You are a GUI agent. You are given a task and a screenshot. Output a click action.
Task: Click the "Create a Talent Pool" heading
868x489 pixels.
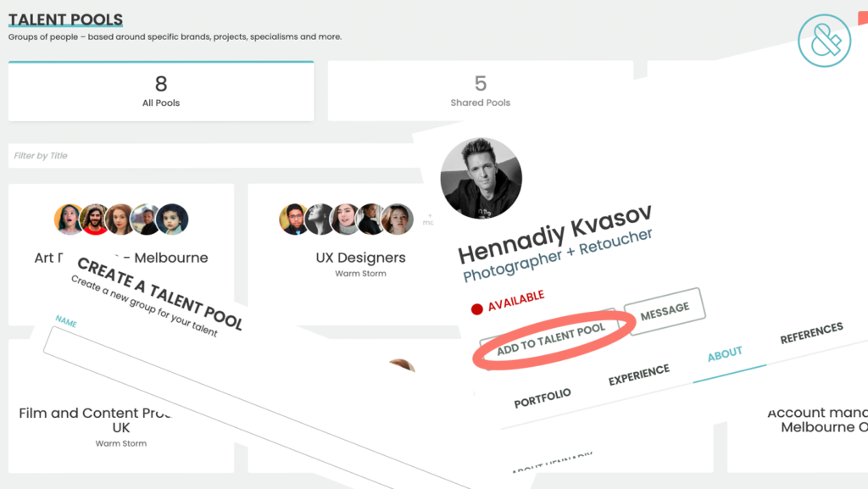pos(160,294)
